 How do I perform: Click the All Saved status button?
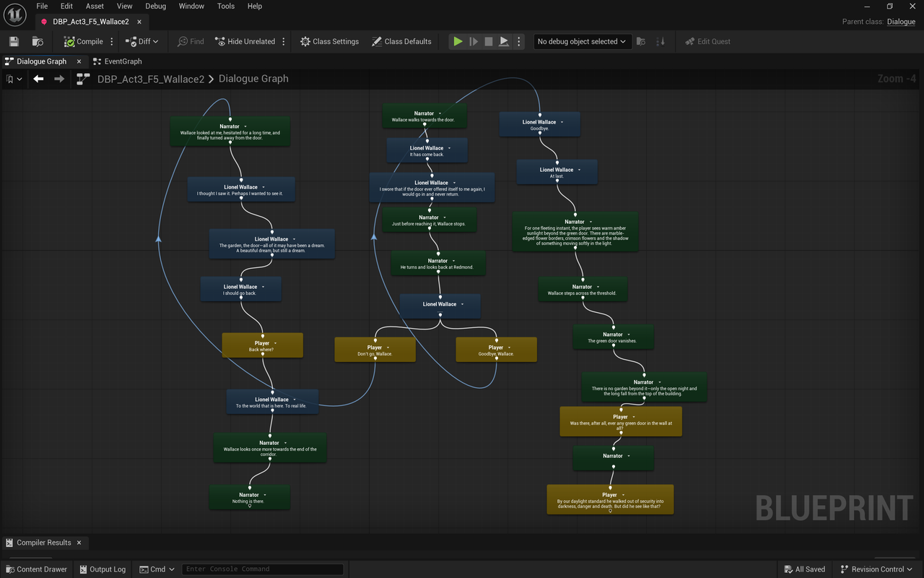tap(803, 569)
